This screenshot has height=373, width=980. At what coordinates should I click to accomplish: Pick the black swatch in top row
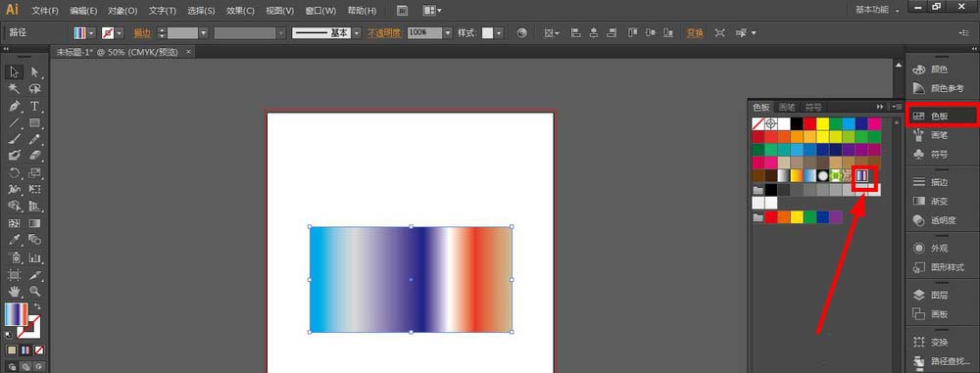pos(796,123)
